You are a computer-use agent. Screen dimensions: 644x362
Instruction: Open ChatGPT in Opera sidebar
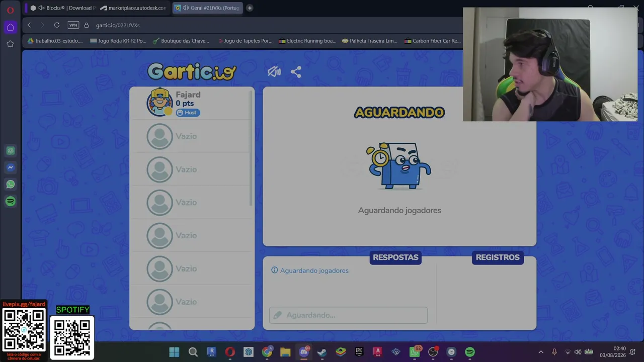click(x=10, y=151)
